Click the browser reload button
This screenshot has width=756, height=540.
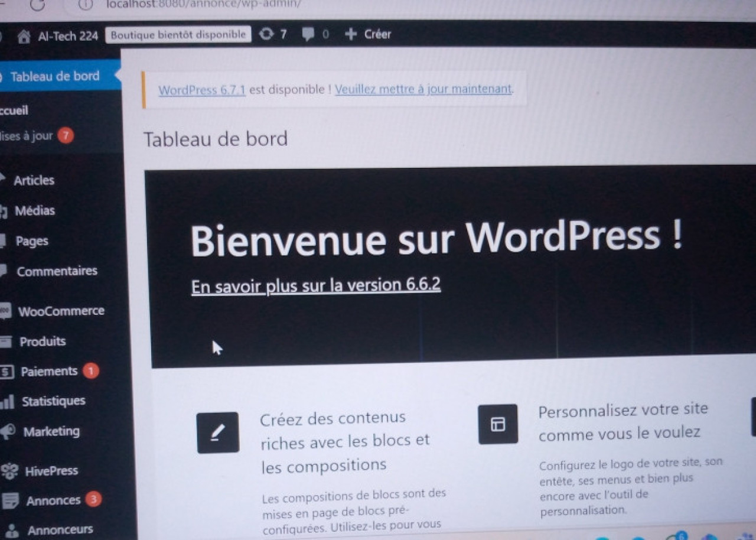[37, 5]
